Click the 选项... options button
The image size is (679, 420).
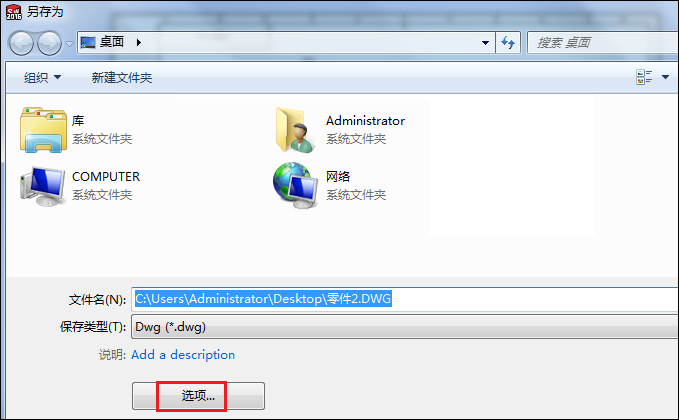(x=198, y=395)
